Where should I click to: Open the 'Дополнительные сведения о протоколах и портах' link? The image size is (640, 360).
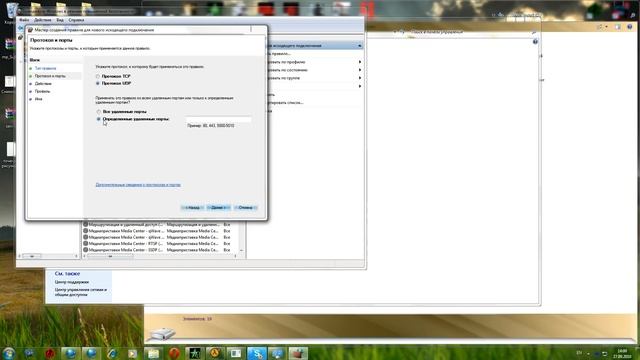coord(138,185)
